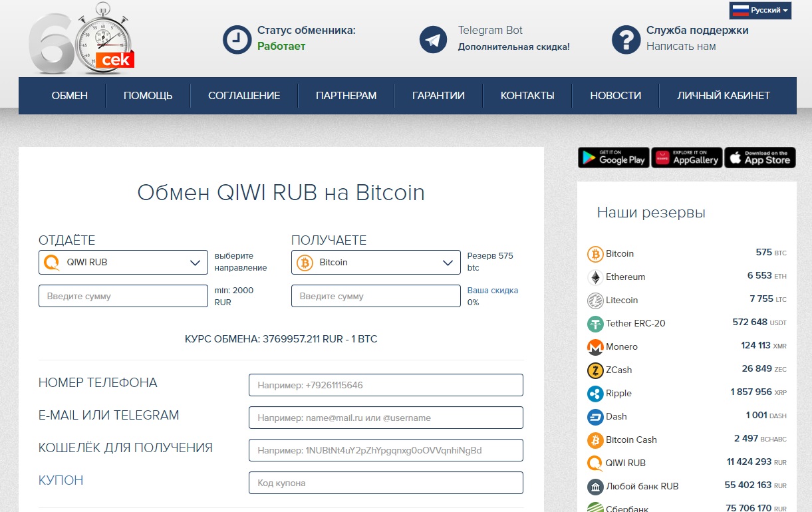Open the Huawei AppGallery badge
The image size is (812, 512).
point(687,158)
